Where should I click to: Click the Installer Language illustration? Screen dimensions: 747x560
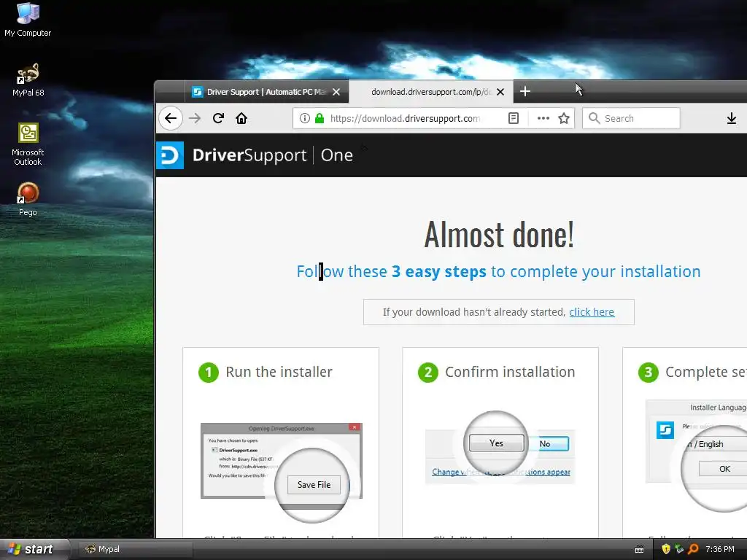point(696,455)
